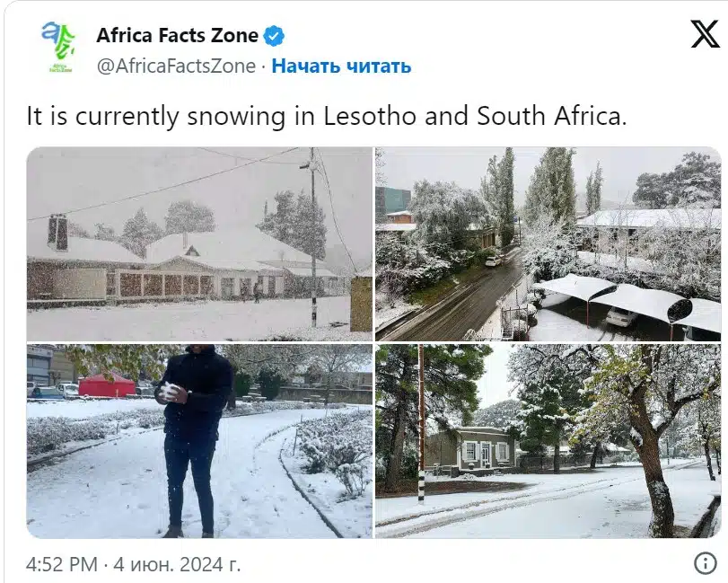Click the Africa Facts Zone display name
The height and width of the screenshot is (583, 728).
178,35
